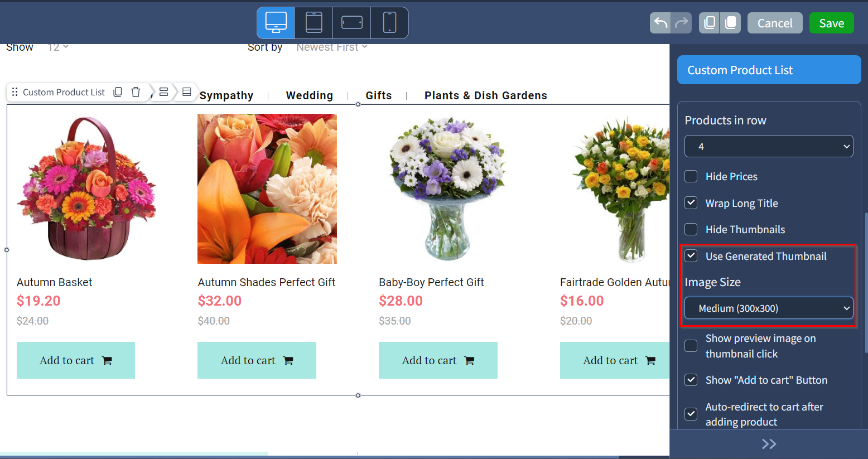Click the copy icon in top toolbar
This screenshot has height=459, width=868.
[x=709, y=23]
